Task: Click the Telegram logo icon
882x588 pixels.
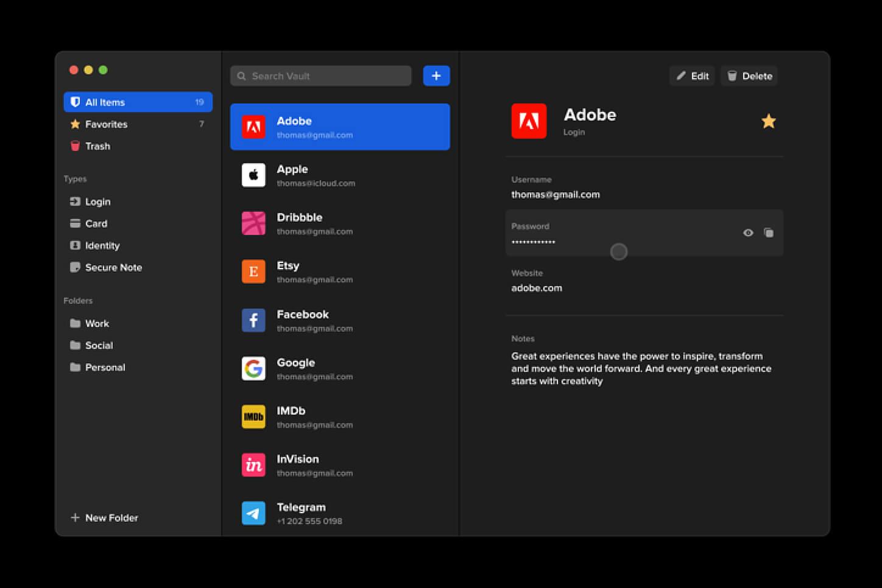Action: (253, 513)
